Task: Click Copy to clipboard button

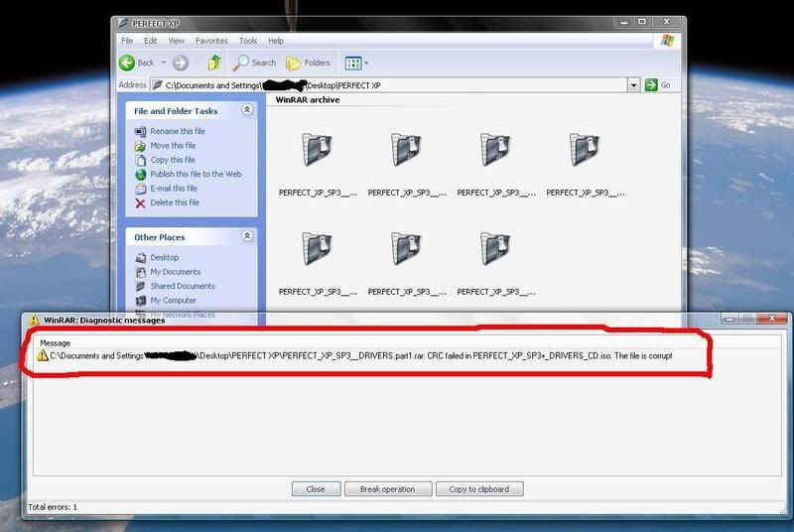Action: click(479, 489)
